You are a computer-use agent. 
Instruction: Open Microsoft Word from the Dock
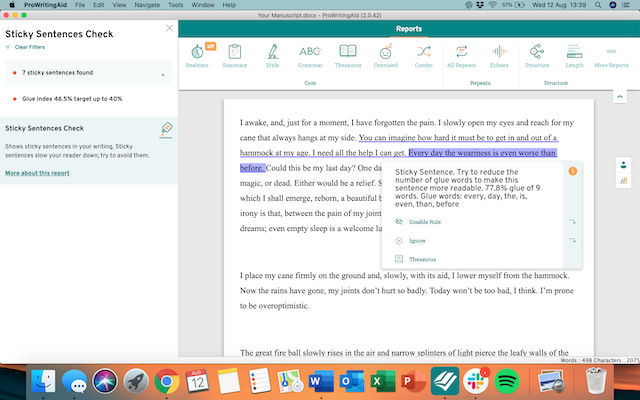tap(321, 382)
